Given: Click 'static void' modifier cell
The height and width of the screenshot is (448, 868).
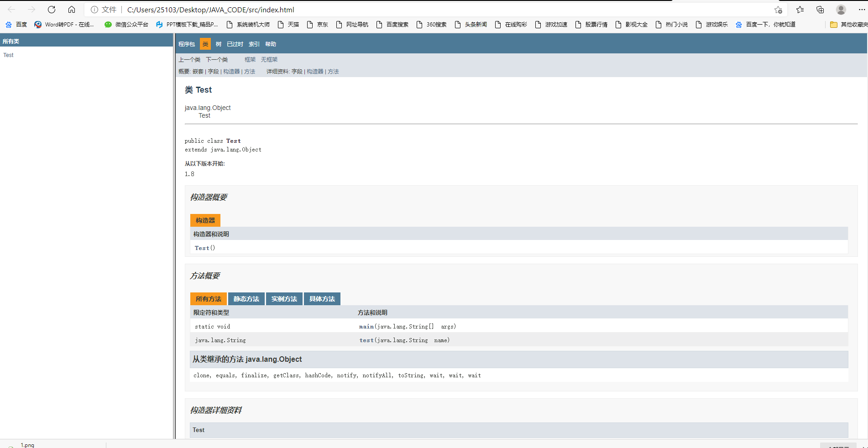Looking at the screenshot, I should 213,327.
